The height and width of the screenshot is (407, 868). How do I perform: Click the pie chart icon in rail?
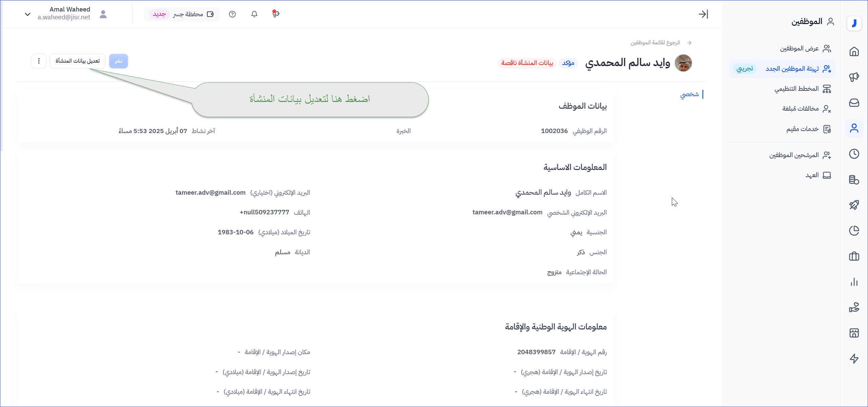point(854,231)
